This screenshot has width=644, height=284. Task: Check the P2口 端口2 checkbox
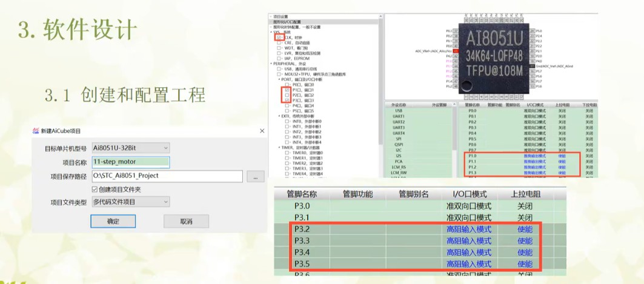coord(287,95)
